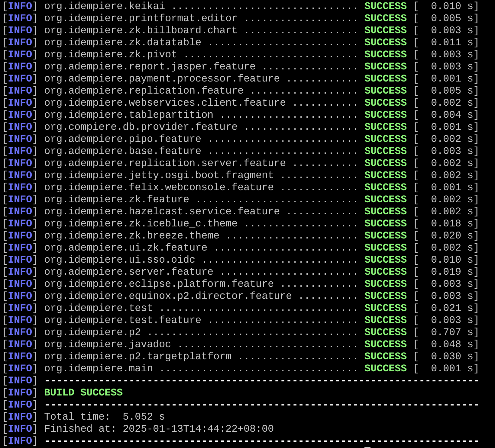Select the 0.707 s duration value

point(452,332)
